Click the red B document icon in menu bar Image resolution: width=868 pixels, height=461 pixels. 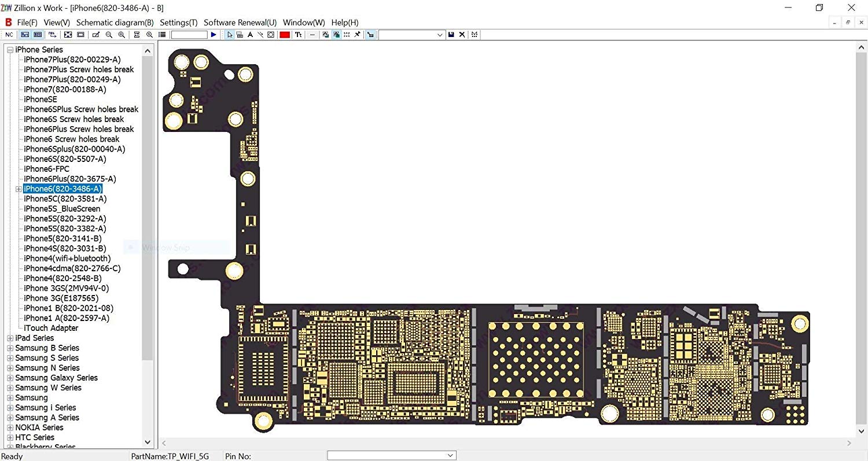tap(8, 23)
